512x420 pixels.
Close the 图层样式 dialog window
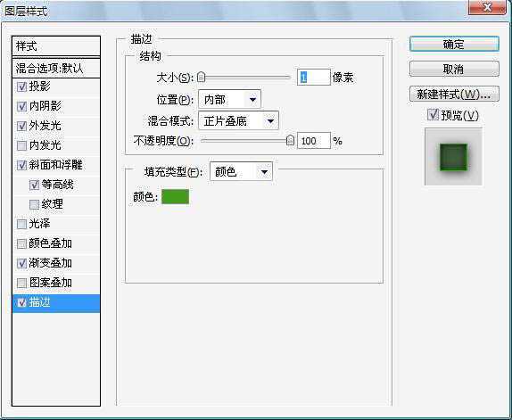[487, 7]
